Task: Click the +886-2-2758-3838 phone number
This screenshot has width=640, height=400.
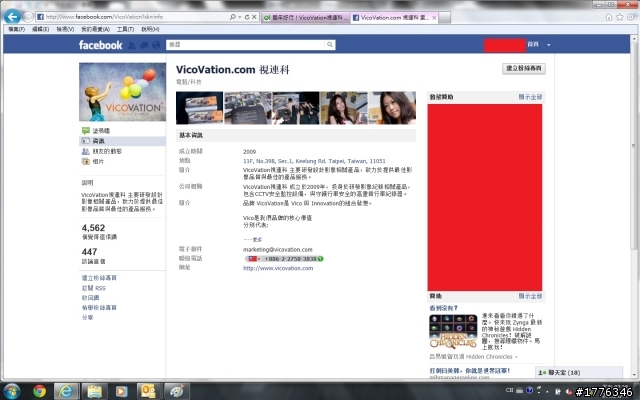Action: click(x=290, y=259)
